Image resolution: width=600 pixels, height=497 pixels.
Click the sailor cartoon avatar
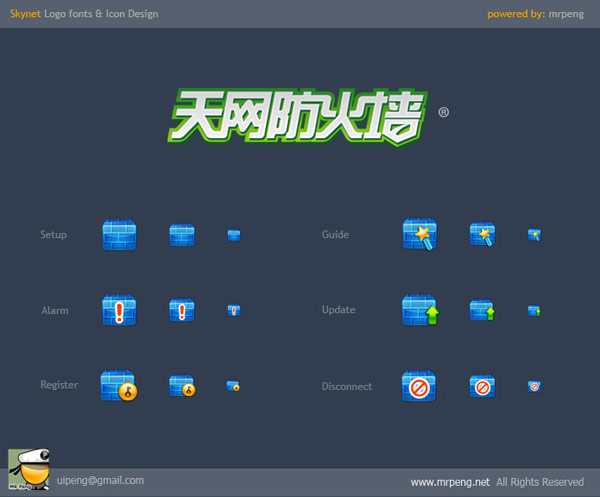[x=29, y=469]
